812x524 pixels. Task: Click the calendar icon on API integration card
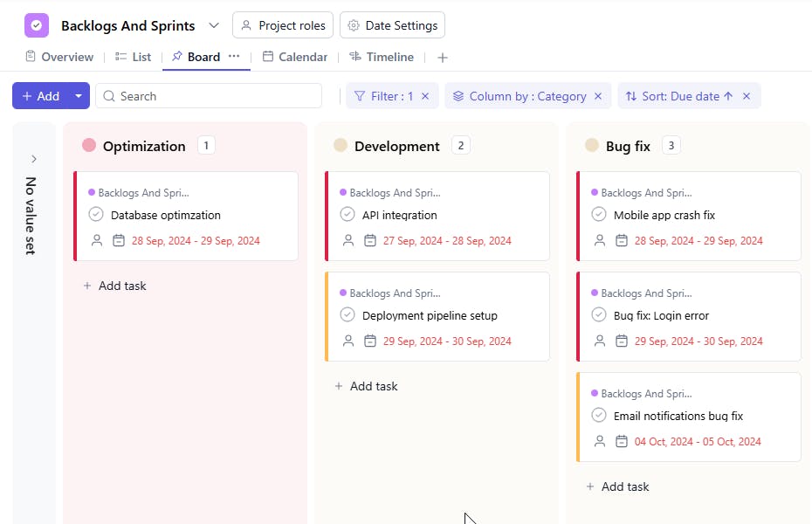(370, 241)
